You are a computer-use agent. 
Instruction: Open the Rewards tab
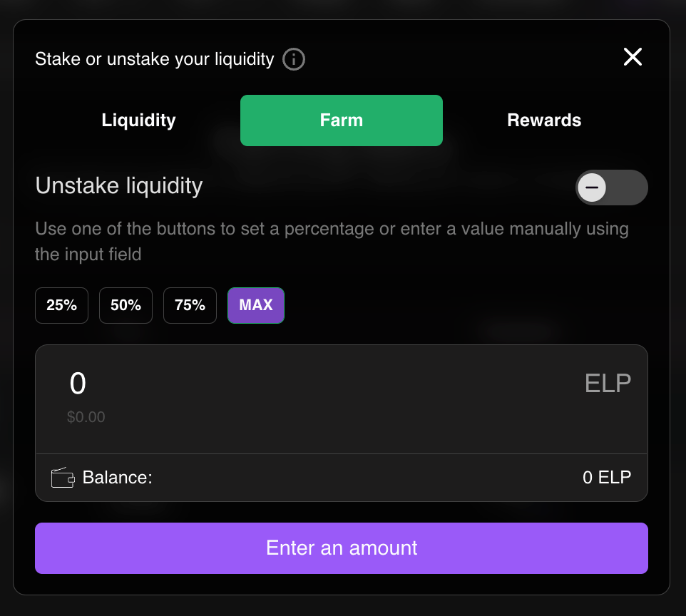(544, 120)
